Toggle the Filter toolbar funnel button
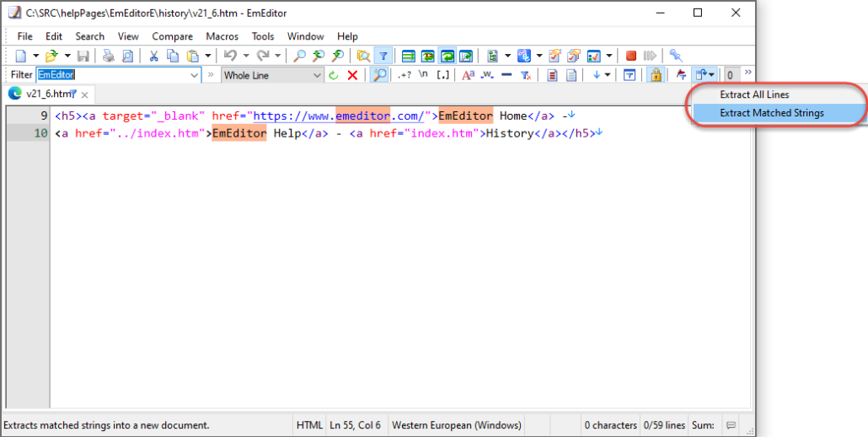868x437 pixels. point(383,56)
